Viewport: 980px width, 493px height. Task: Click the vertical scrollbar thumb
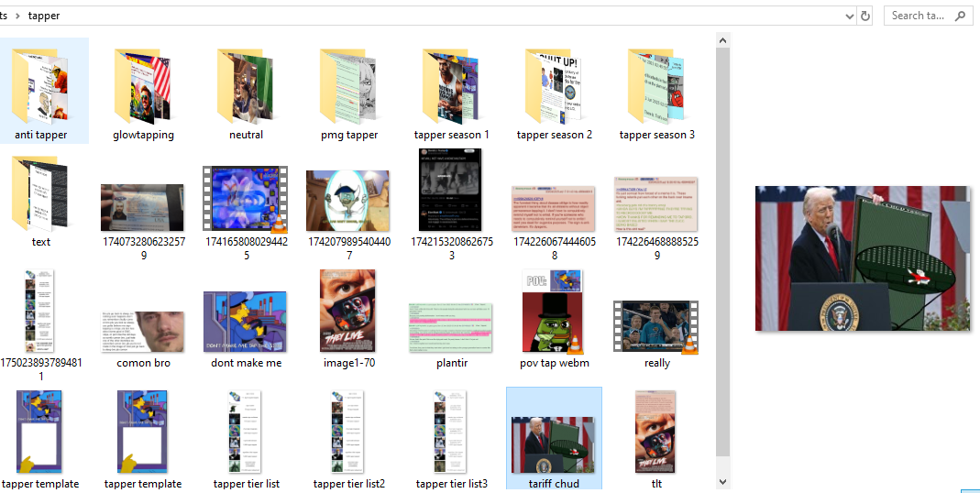(722, 251)
